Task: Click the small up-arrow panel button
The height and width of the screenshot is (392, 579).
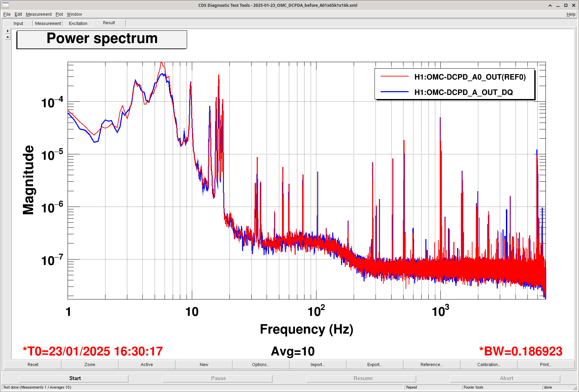Action: point(8,37)
